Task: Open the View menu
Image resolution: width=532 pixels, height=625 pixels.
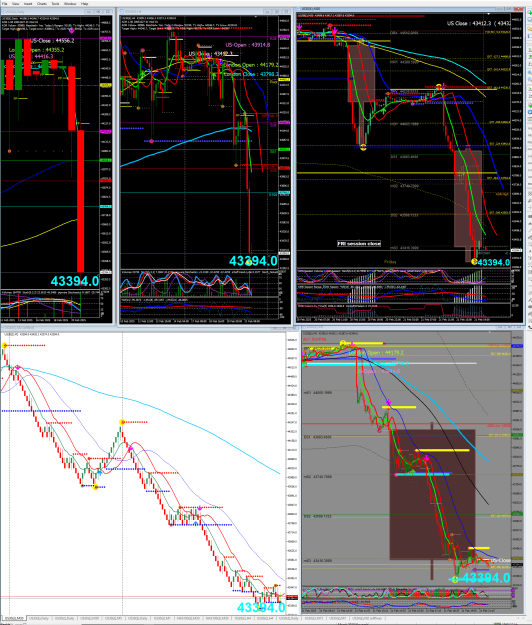Action: (16, 4)
